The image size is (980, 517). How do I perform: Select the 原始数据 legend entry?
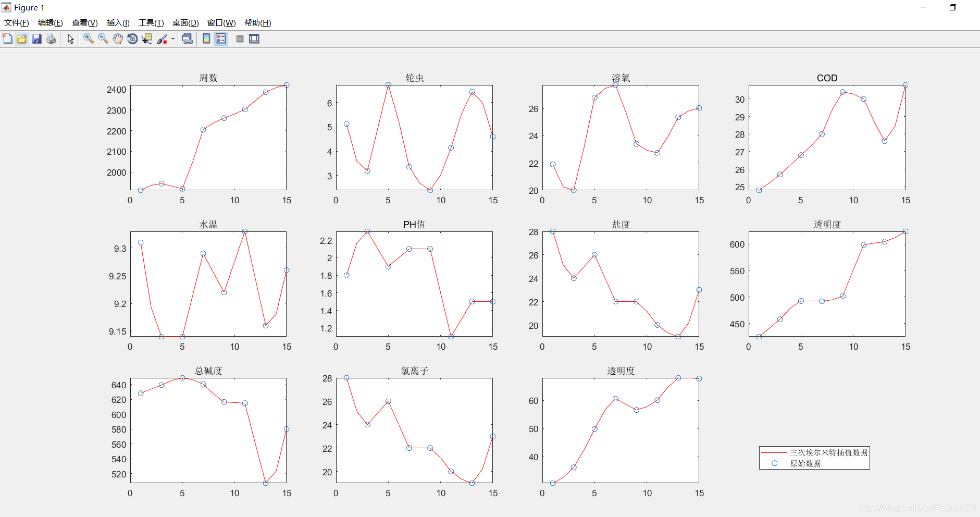point(805,463)
